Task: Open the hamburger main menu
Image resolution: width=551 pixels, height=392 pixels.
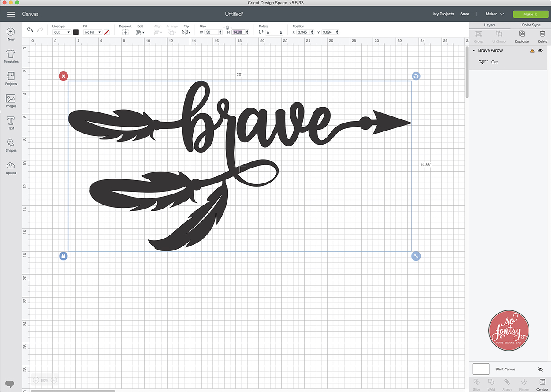Action: (x=11, y=14)
